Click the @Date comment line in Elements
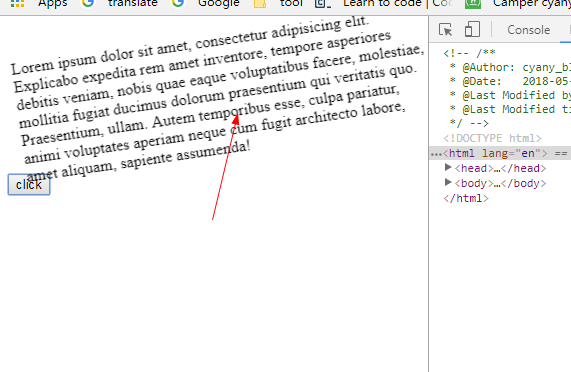 (x=510, y=81)
